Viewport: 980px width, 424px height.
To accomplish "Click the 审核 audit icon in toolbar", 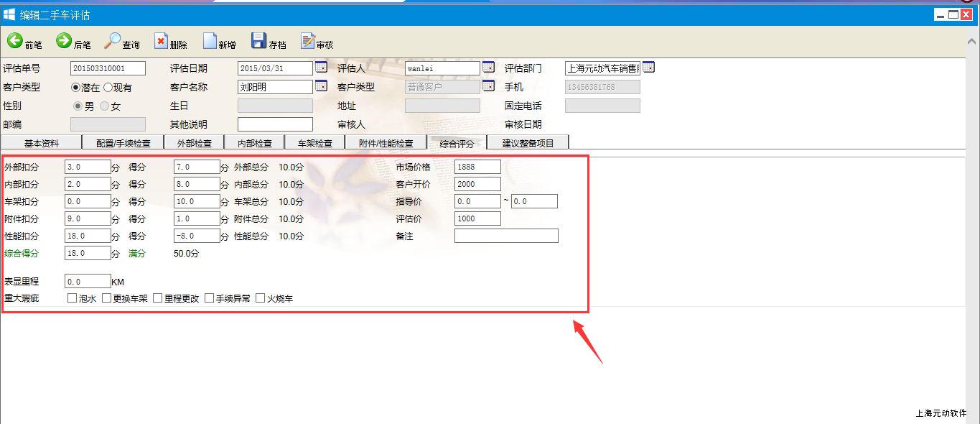I will [307, 42].
